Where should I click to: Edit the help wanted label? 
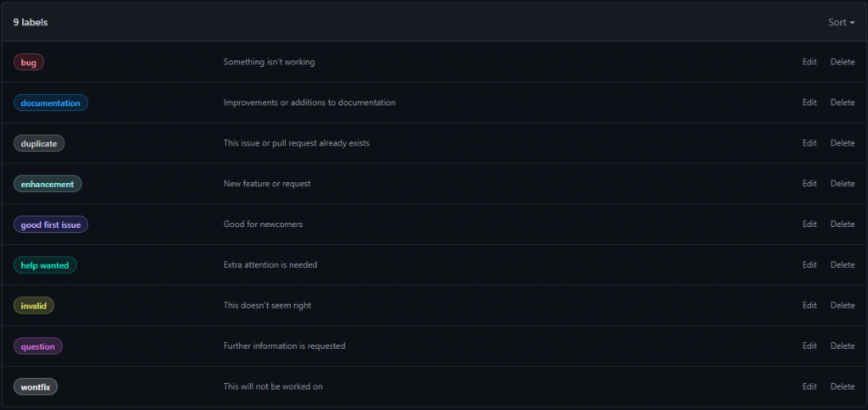[x=810, y=265]
